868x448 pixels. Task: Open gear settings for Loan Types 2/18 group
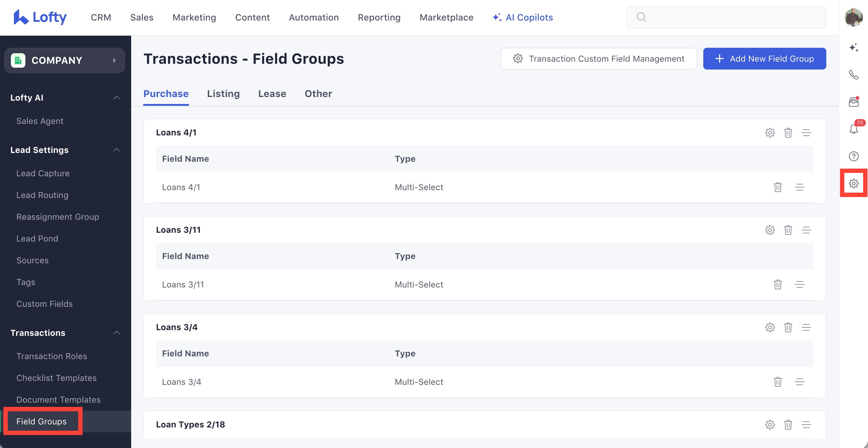tap(769, 425)
